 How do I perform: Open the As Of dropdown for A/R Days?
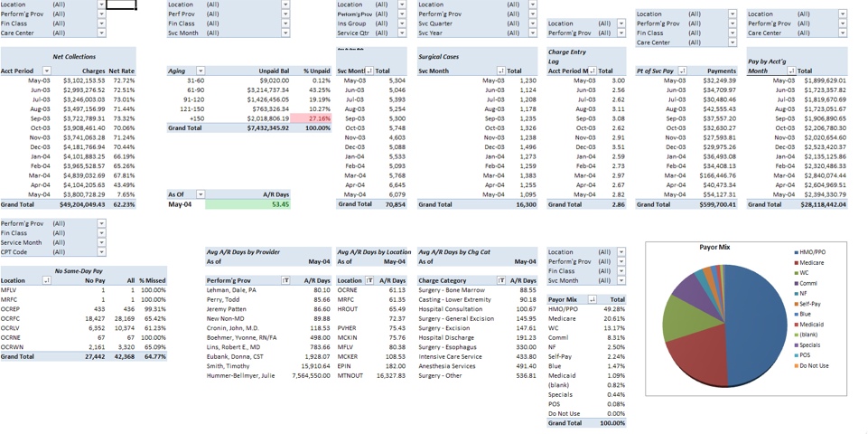(x=201, y=194)
